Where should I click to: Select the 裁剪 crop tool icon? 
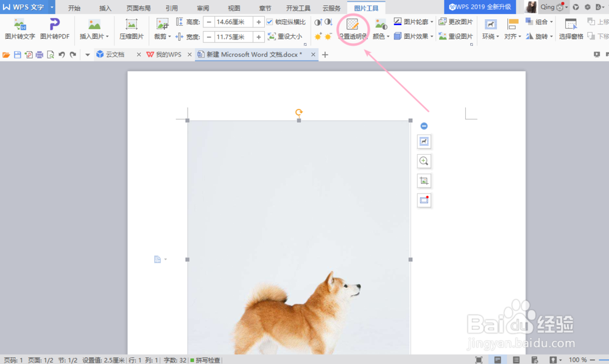pos(162,24)
